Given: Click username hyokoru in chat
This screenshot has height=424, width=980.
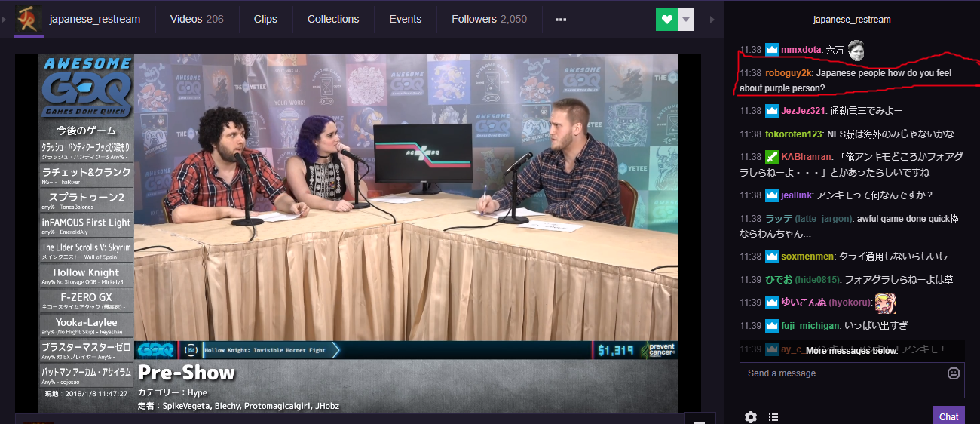Looking at the screenshot, I should [x=850, y=303].
